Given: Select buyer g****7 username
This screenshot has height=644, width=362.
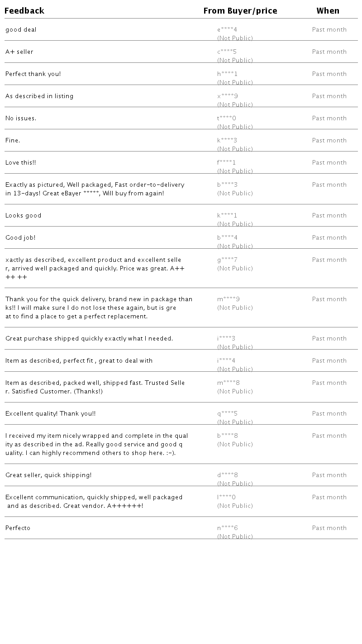Looking at the screenshot, I should [x=228, y=260].
